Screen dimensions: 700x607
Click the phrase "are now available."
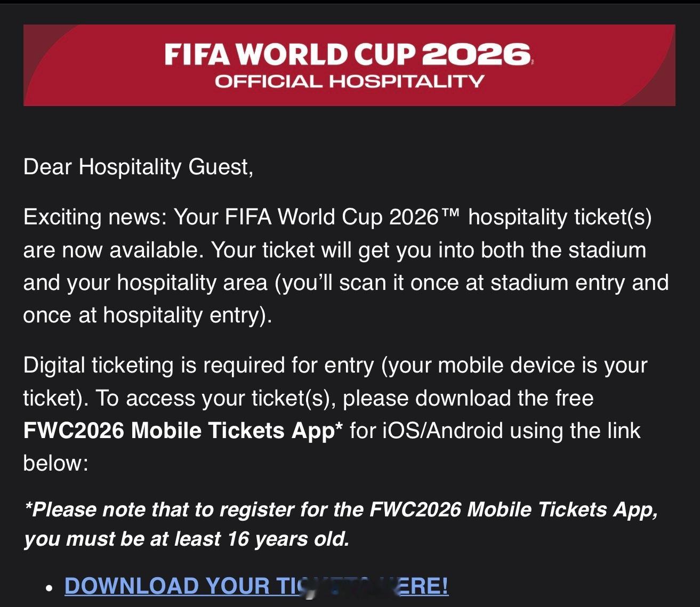point(114,249)
